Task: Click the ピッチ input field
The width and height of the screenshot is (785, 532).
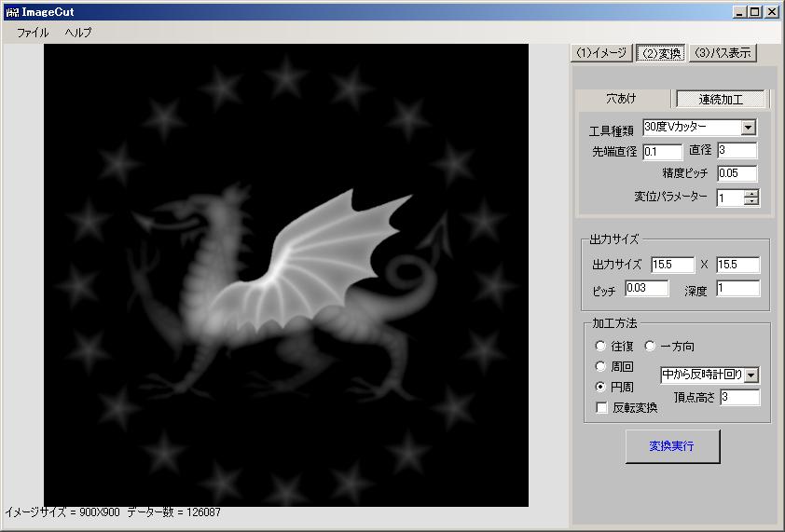Action: click(x=647, y=288)
